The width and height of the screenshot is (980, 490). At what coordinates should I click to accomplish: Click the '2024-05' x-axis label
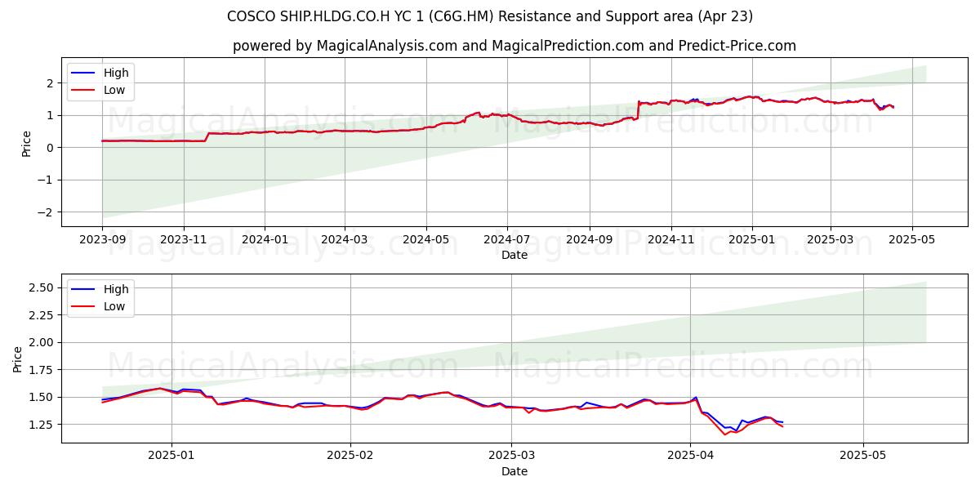pyautogui.click(x=426, y=240)
